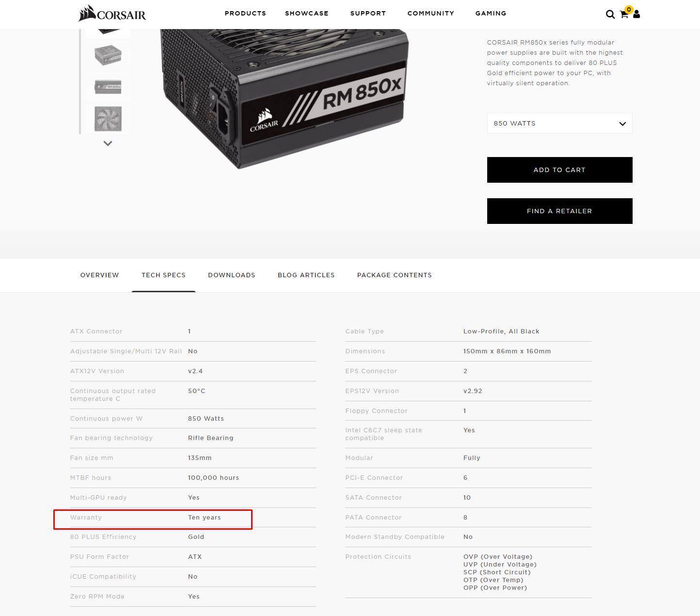Open the Support menu
The width and height of the screenshot is (700, 616).
(368, 14)
